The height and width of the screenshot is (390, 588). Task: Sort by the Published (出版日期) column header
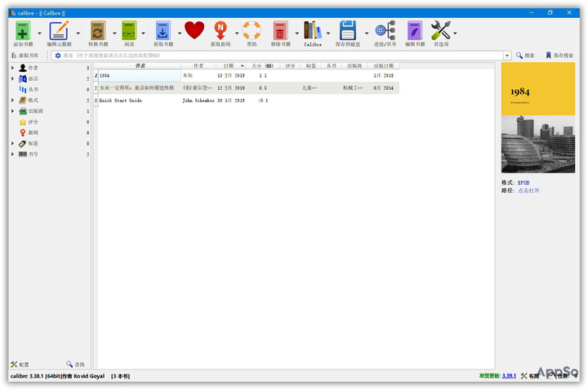[383, 65]
